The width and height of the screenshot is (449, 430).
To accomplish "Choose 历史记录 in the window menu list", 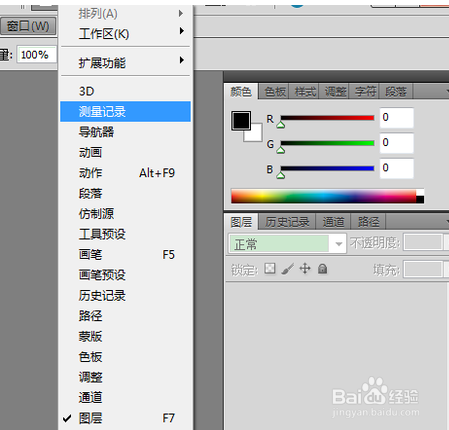I will point(125,295).
